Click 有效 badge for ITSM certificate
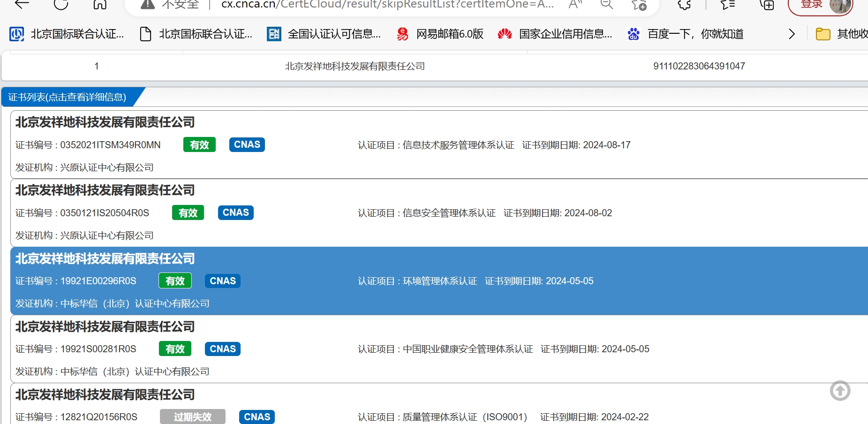This screenshot has width=868, height=424. pyautogui.click(x=199, y=144)
